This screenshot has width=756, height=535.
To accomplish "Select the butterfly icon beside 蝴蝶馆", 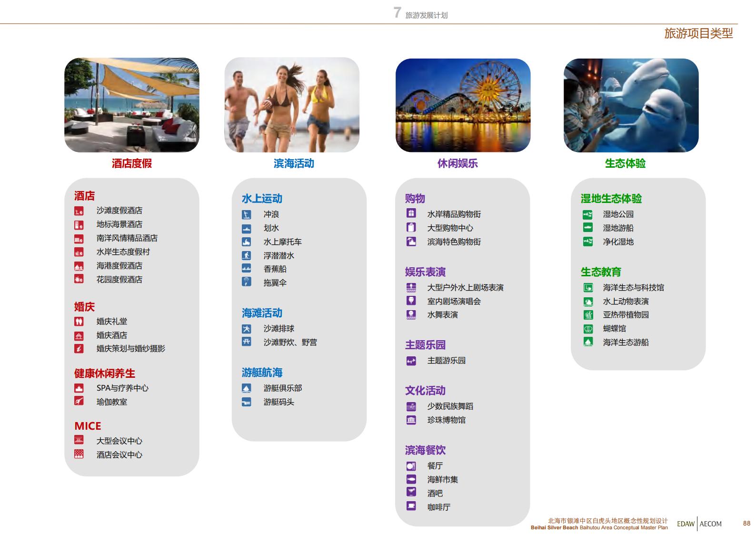I will [588, 329].
